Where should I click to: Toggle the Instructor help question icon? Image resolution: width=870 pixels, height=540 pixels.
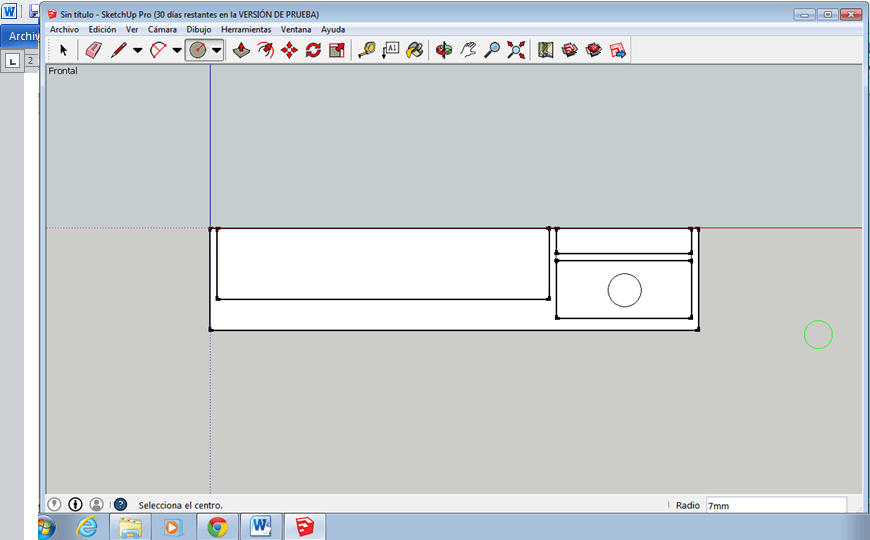coord(120,504)
